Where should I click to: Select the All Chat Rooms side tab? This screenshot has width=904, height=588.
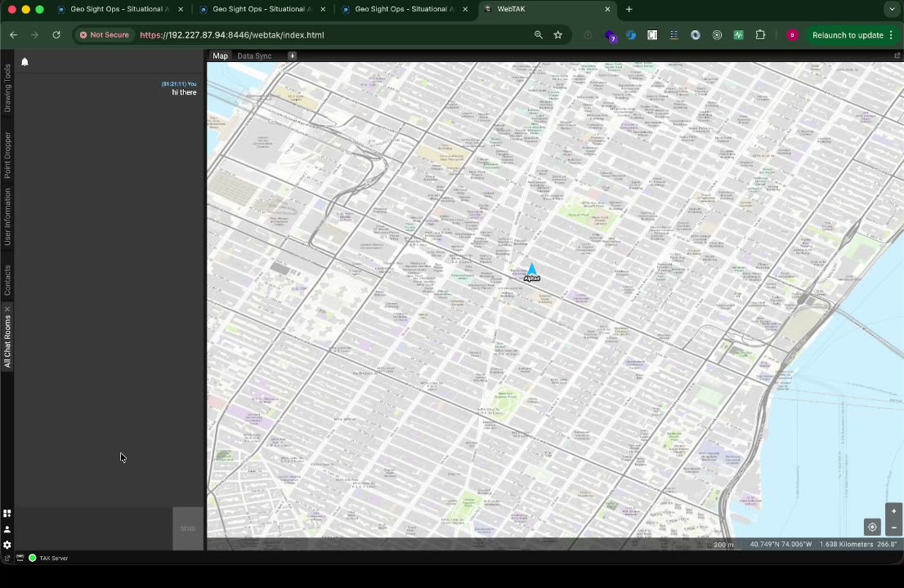7,341
